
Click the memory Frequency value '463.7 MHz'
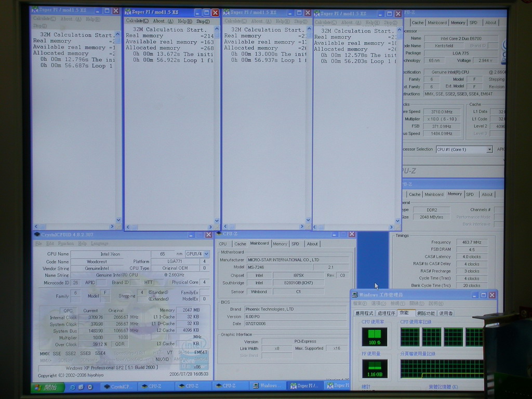472,242
